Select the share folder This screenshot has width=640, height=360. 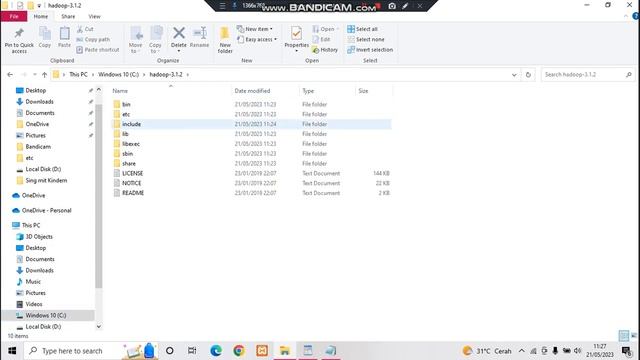(x=129, y=163)
